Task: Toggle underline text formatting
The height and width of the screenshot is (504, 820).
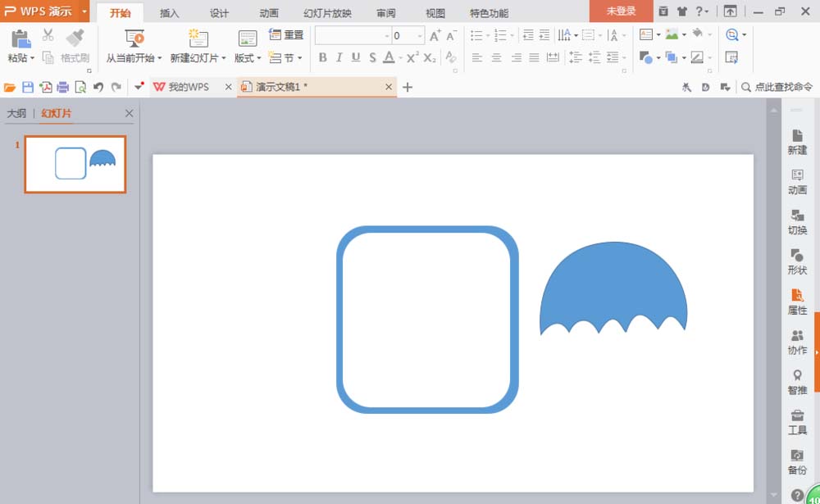Action: point(356,57)
